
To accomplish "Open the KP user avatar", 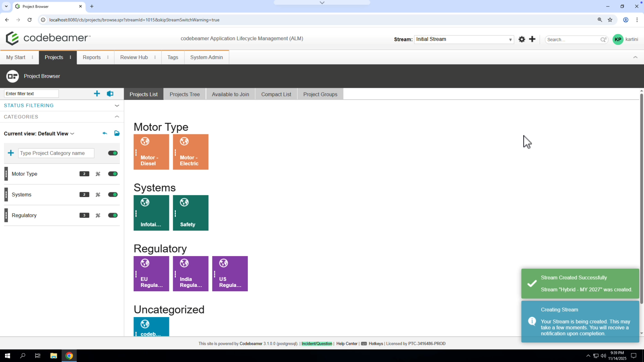I will point(618,39).
